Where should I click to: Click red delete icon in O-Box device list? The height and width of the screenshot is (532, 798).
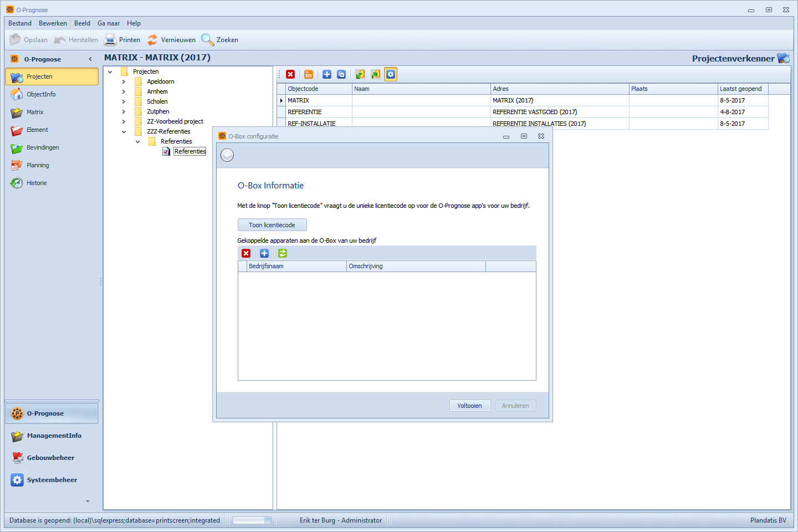click(x=246, y=253)
